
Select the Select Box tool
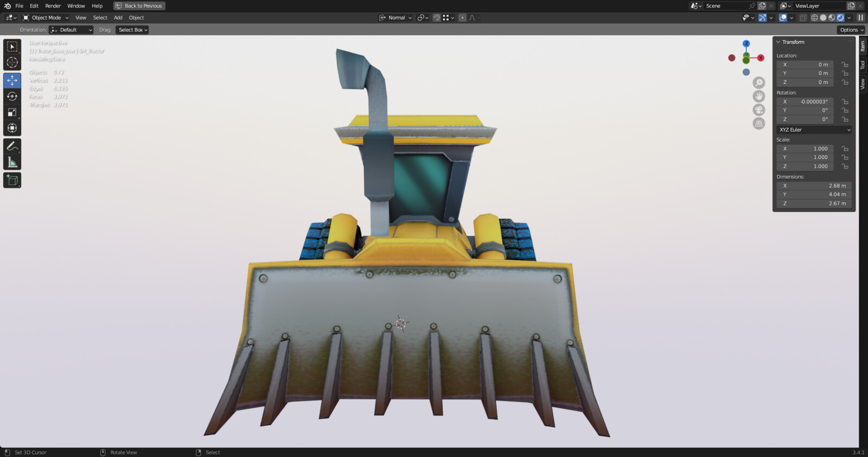pos(12,47)
